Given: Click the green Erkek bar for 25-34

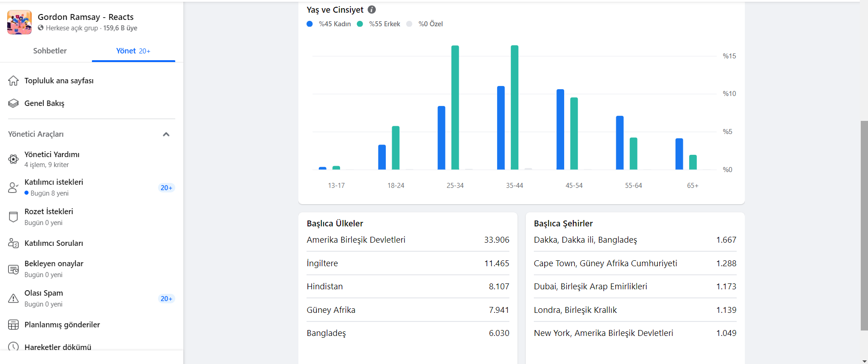Looking at the screenshot, I should pos(455,107).
